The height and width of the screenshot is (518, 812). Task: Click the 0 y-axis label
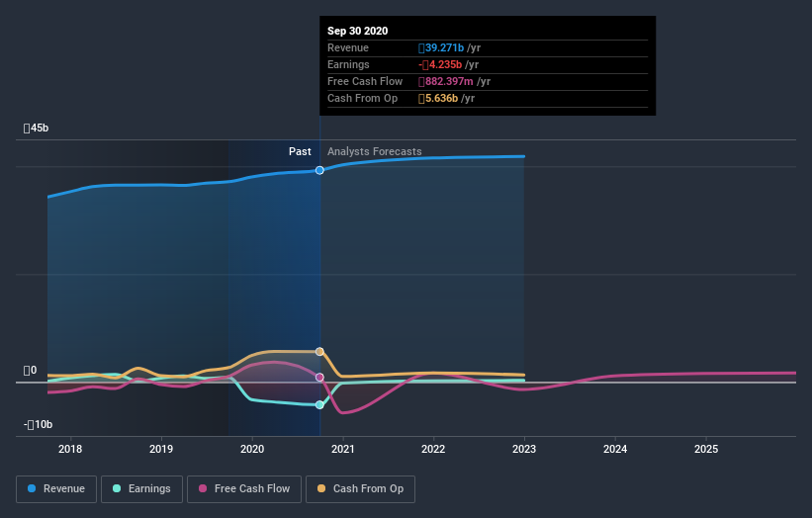(30, 370)
